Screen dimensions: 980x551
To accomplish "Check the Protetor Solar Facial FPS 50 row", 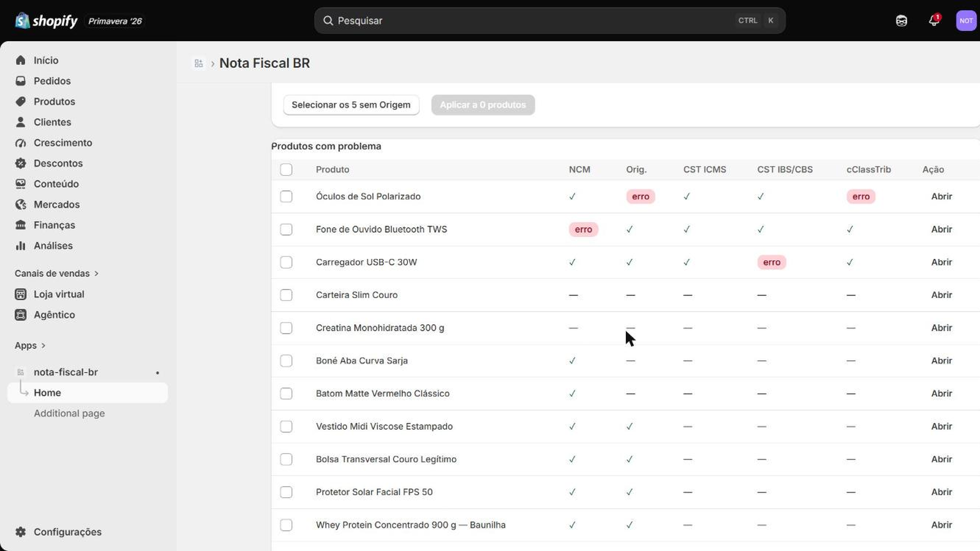I will [x=286, y=492].
